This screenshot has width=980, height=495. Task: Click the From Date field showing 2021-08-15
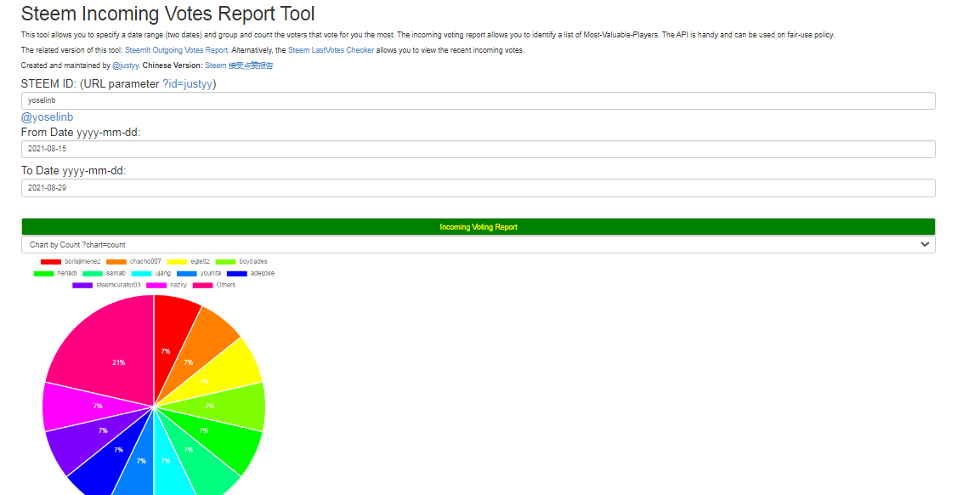[x=479, y=149]
